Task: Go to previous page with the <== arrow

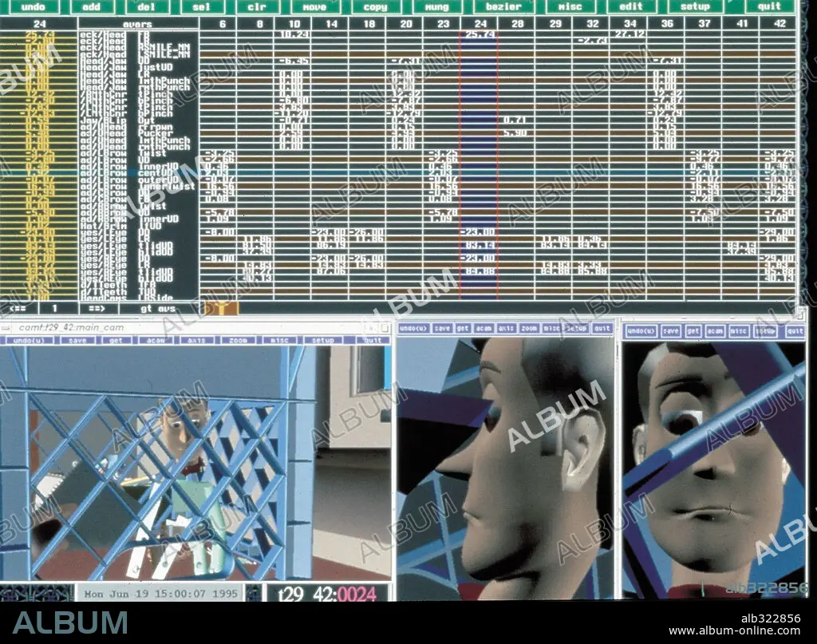Action: click(19, 309)
